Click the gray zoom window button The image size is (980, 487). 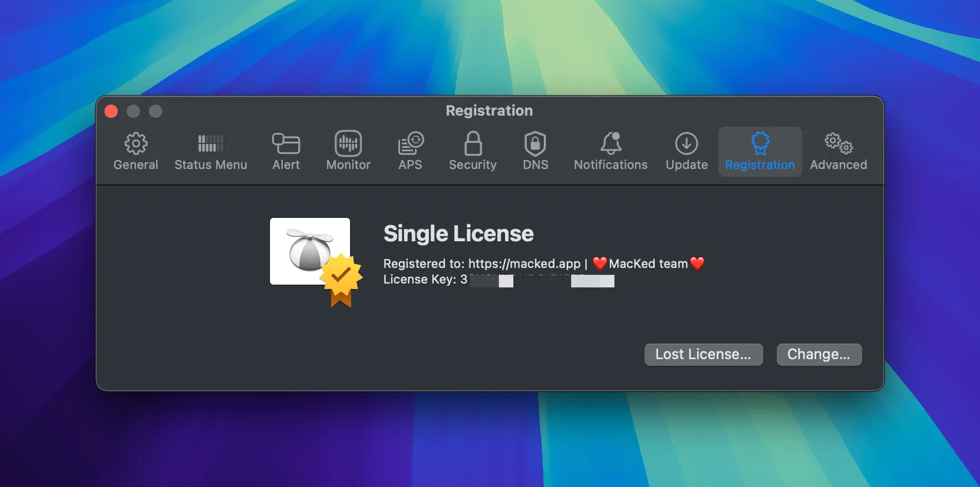tap(156, 111)
